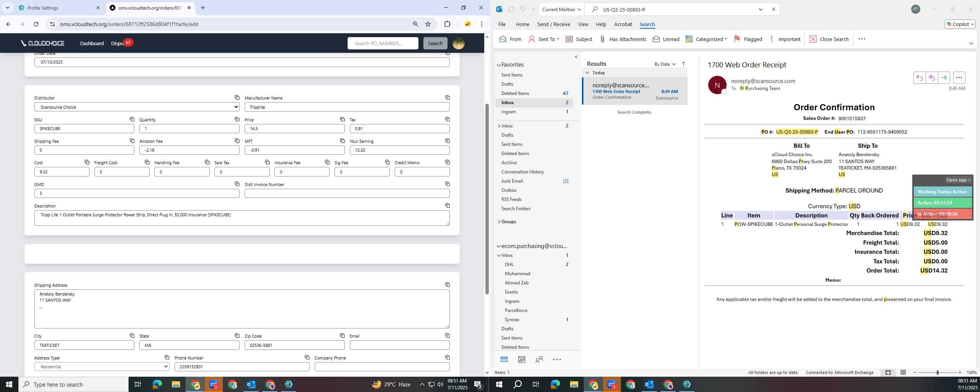Click the Outlook forward arrow icon
The width and height of the screenshot is (980, 392).
click(x=944, y=78)
